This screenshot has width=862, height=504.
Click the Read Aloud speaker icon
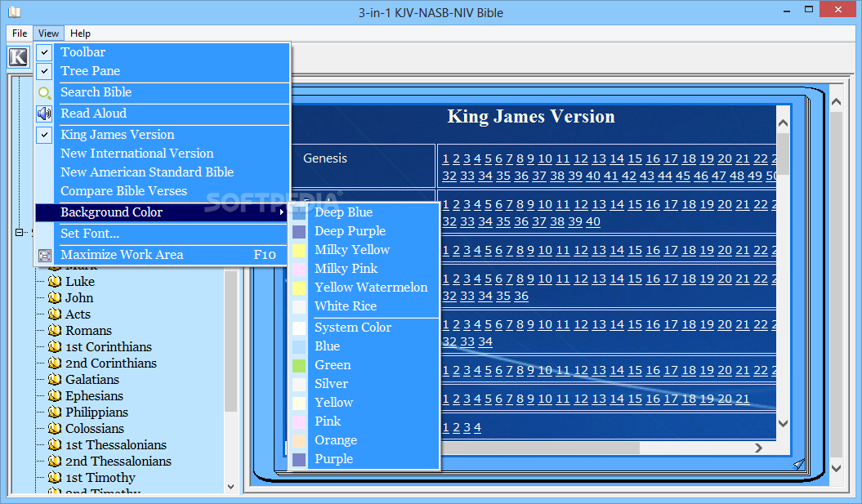pos(44,114)
